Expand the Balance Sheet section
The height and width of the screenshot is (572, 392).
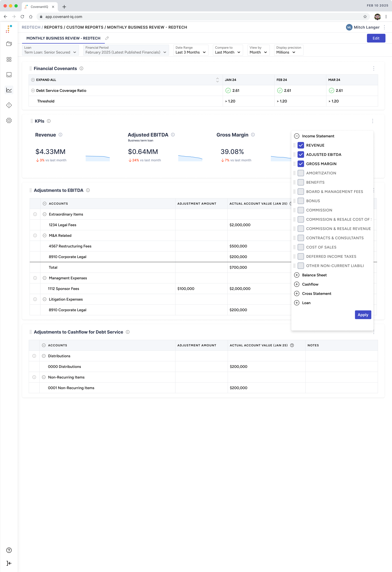pos(297,275)
